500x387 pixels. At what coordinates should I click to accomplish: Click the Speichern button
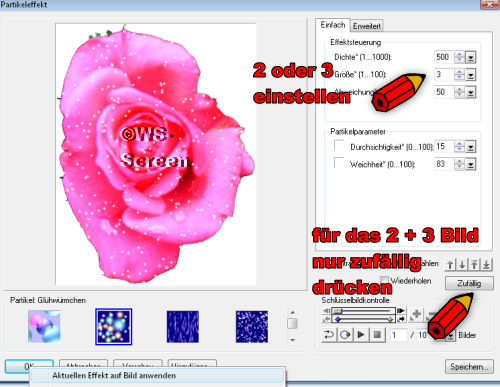click(469, 367)
